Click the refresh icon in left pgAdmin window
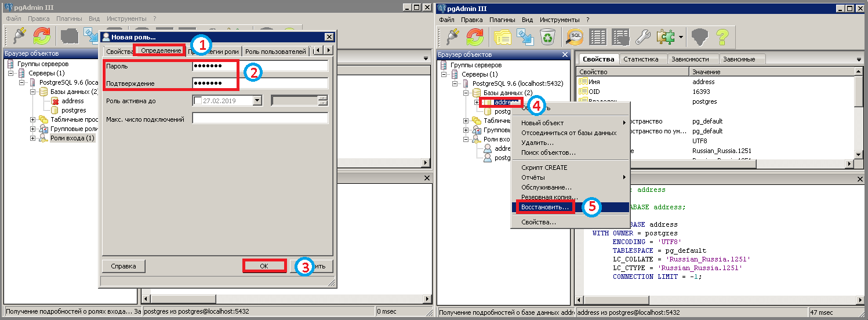Screen dimensions: 868x320 [42, 37]
